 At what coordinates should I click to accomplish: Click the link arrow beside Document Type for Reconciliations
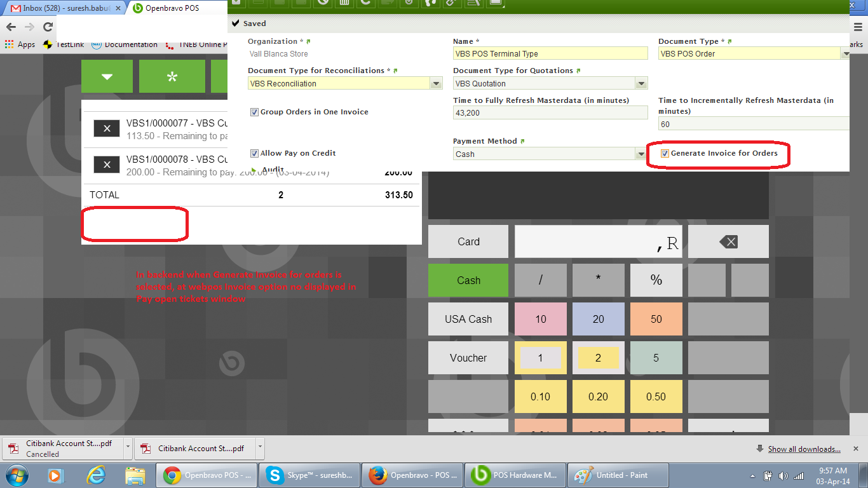395,71
